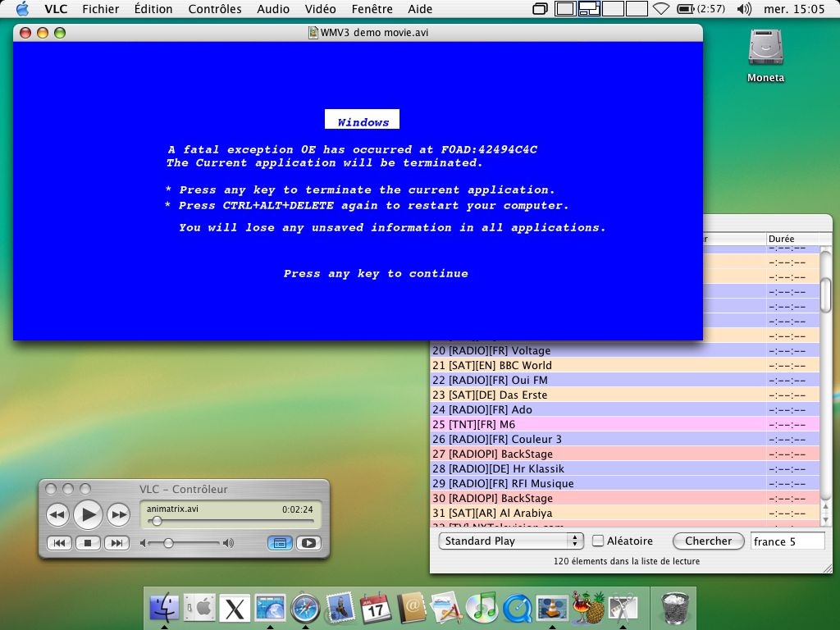Image resolution: width=840 pixels, height=630 pixels.
Task: Click the Chercher button
Action: pos(708,541)
